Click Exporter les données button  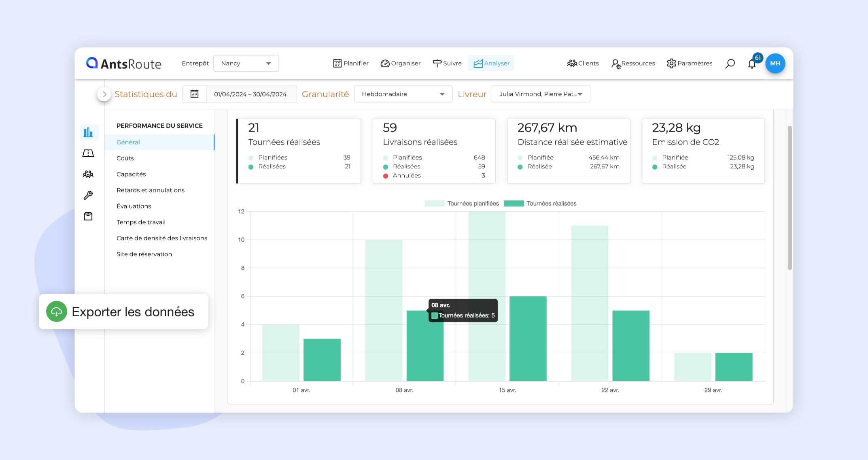123,311
